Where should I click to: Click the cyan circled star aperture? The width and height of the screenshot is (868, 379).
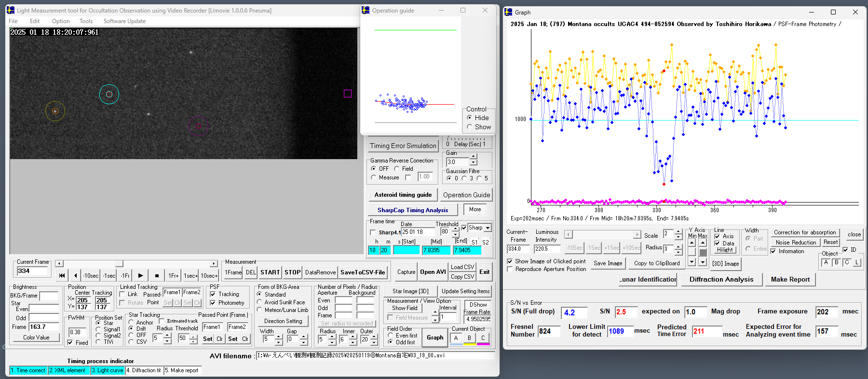tap(109, 94)
